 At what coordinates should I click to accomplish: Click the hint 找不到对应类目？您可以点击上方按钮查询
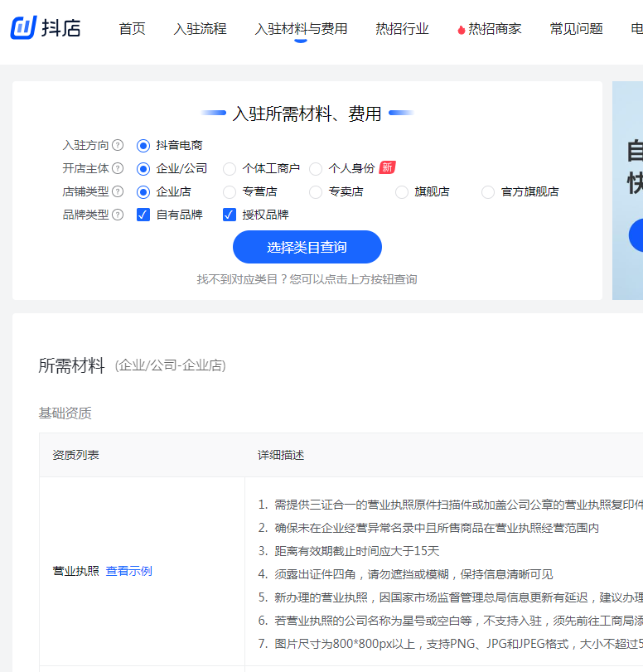tap(307, 279)
